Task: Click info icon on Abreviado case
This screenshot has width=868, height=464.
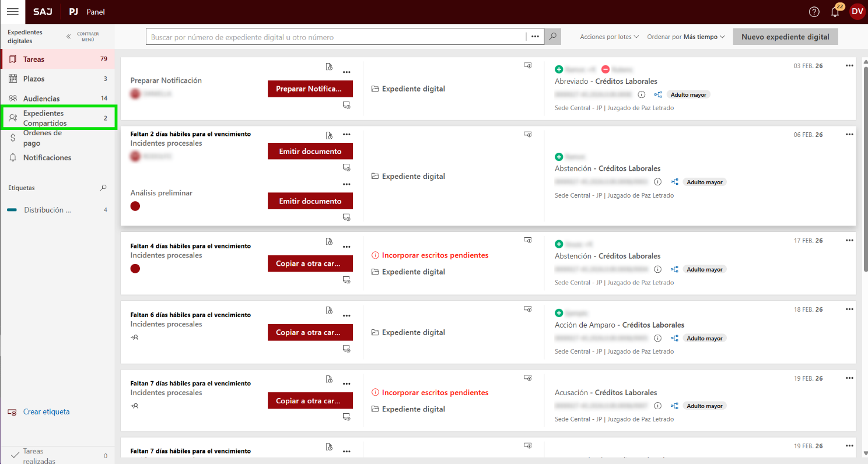Action: [x=641, y=94]
